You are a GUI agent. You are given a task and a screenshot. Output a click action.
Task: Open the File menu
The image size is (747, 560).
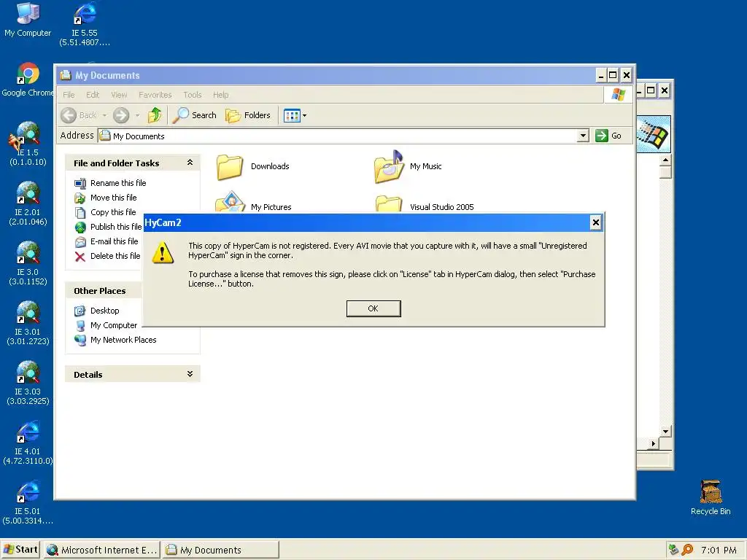click(x=69, y=95)
